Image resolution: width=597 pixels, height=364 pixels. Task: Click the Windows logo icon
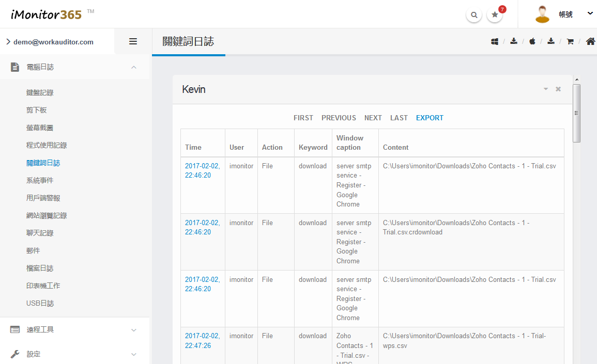[x=495, y=41]
